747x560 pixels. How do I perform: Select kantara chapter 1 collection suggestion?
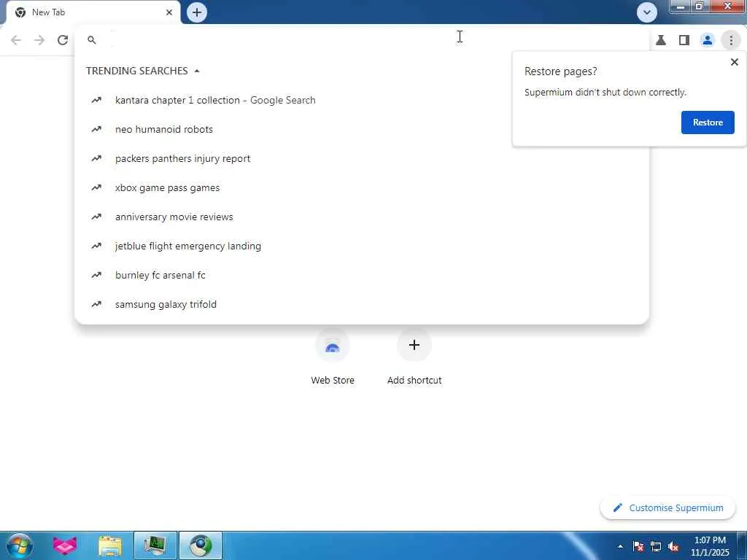362,100
